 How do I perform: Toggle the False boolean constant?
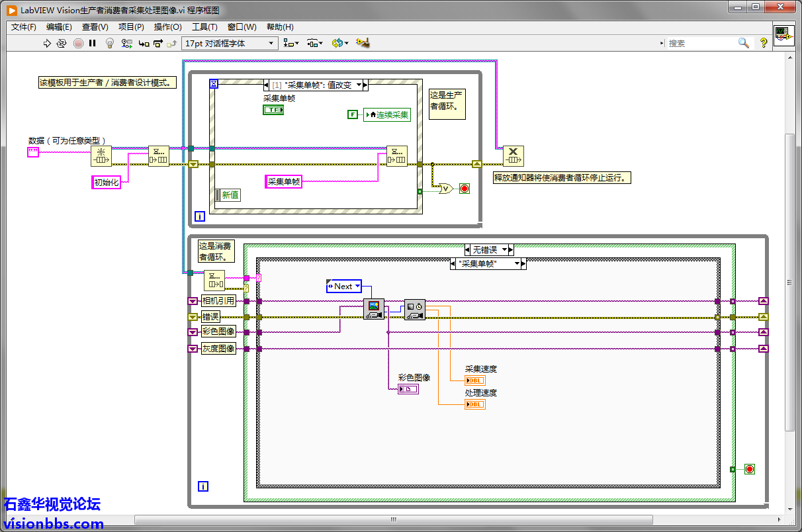[353, 114]
